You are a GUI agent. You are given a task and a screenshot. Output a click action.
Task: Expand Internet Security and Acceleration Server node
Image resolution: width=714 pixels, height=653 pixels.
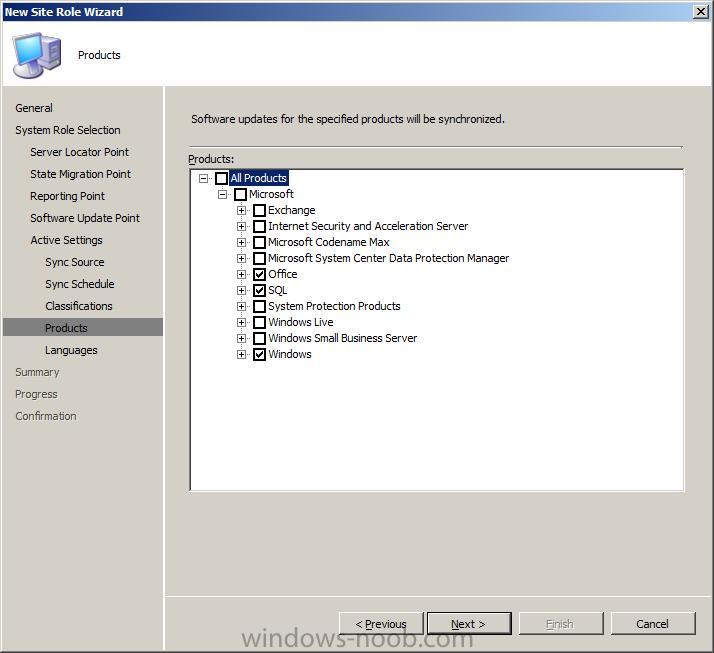[241, 226]
